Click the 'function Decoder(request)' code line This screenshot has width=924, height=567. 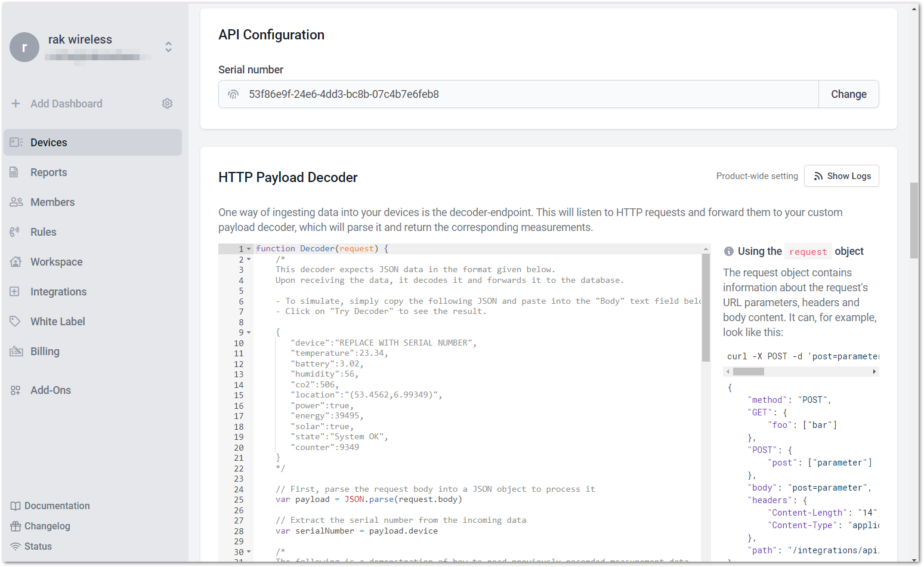pyautogui.click(x=322, y=249)
